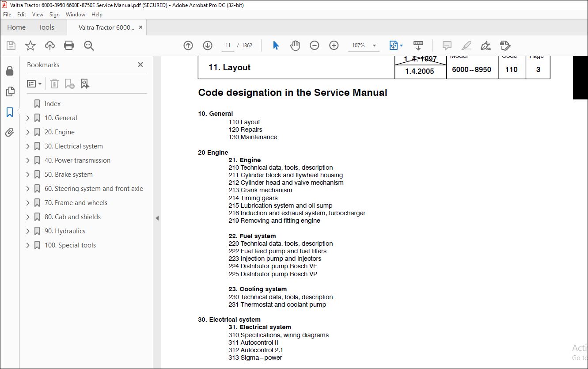The width and height of the screenshot is (588, 369).
Task: Open the sign document pen tool
Action: [486, 46]
